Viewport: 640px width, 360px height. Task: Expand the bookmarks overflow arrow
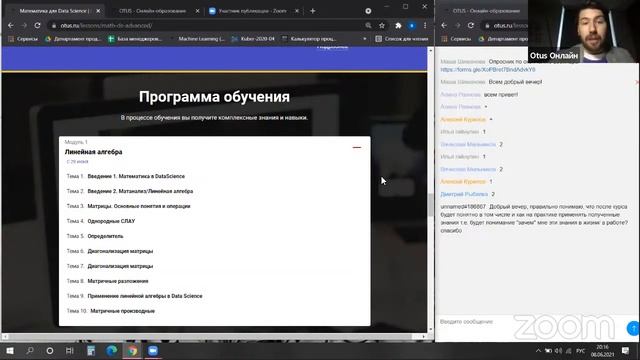(x=364, y=39)
